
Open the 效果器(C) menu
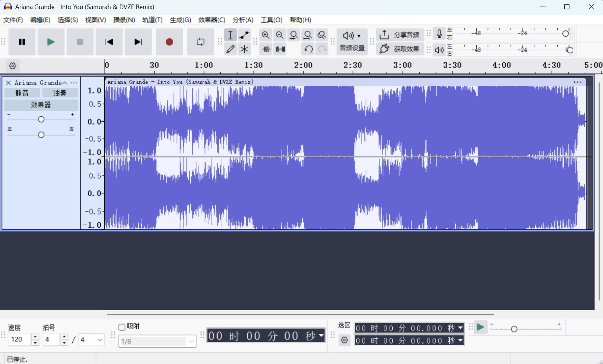coord(212,20)
